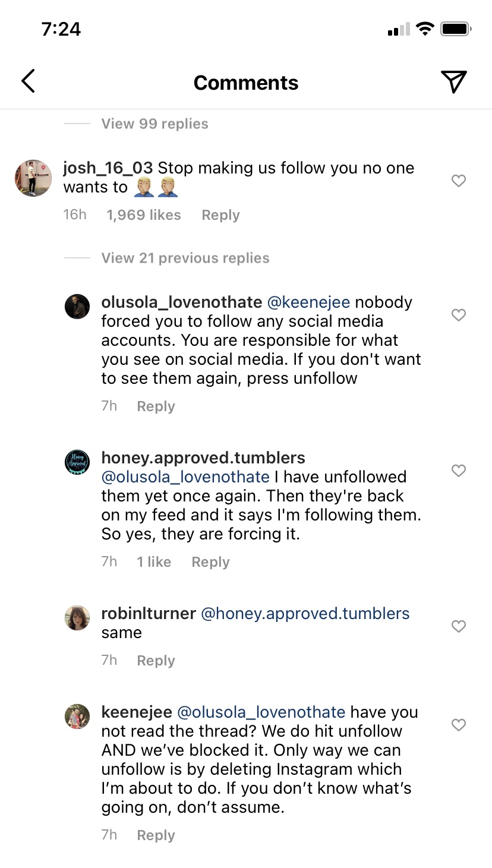The width and height of the screenshot is (492, 868).
Task: Expand View 99 replies
Action: tap(154, 124)
